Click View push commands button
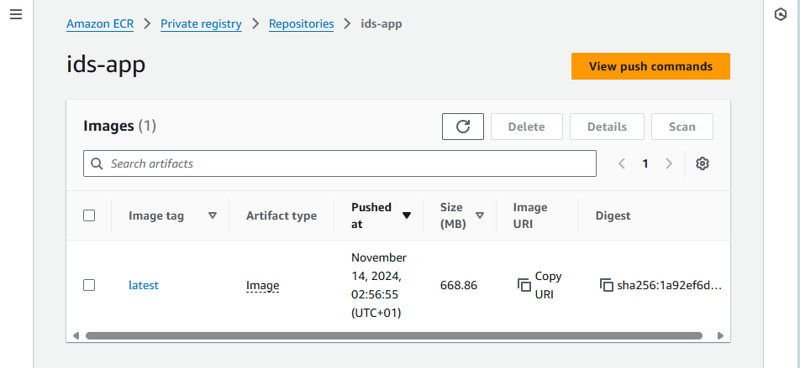This screenshot has height=368, width=800. click(x=651, y=66)
